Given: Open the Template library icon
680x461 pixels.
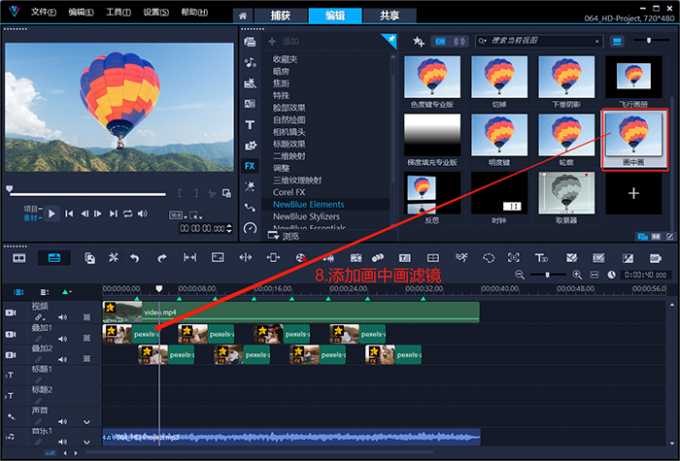Looking at the screenshot, I should click(x=250, y=83).
